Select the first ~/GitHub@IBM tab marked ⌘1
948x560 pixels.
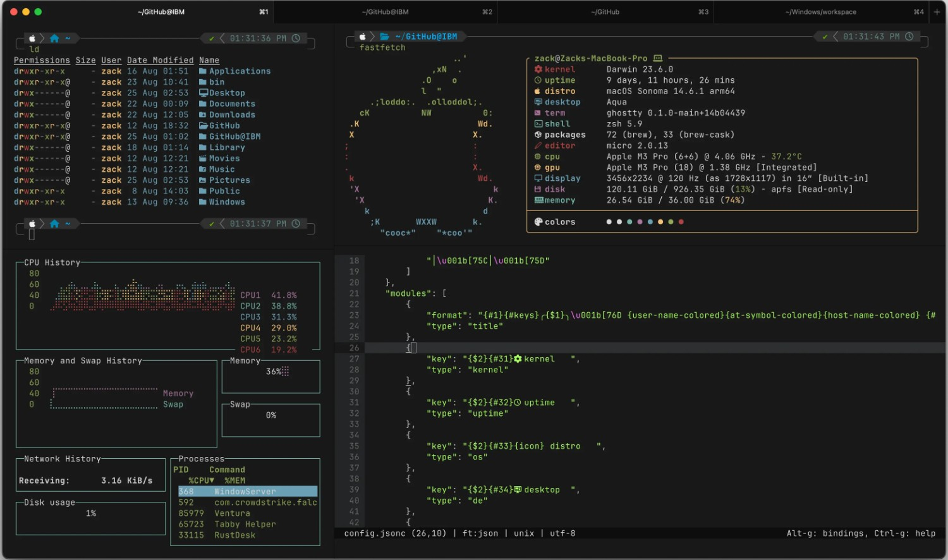pos(161,12)
